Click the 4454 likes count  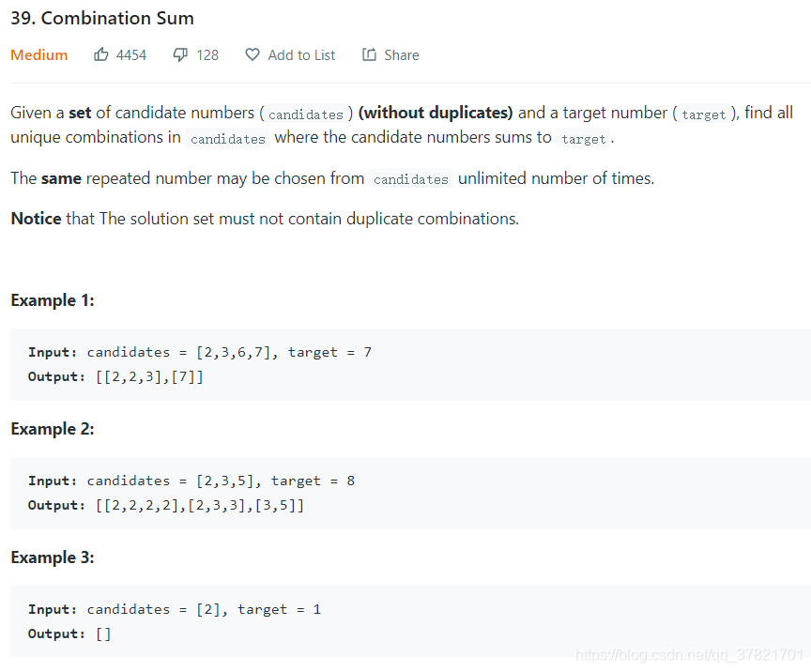tap(131, 54)
